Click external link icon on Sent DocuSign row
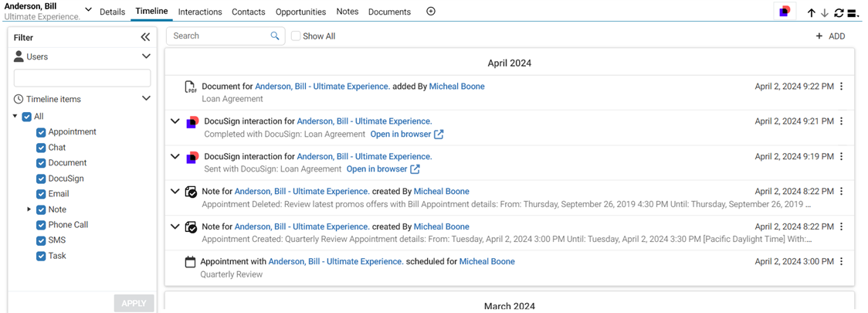 415,169
